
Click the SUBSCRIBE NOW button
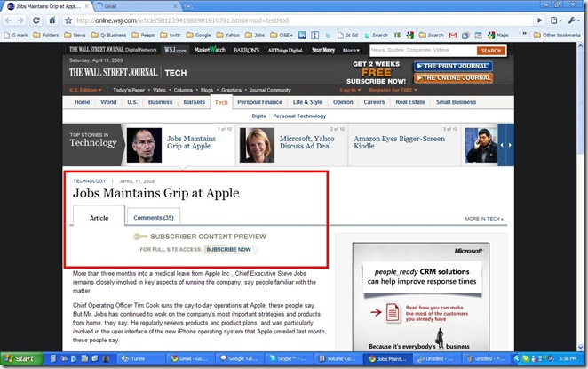230,249
